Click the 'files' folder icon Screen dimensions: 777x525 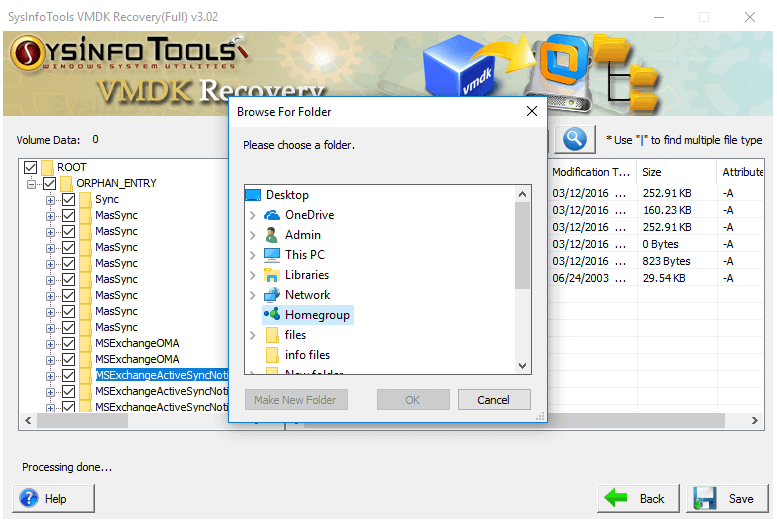tap(272, 335)
